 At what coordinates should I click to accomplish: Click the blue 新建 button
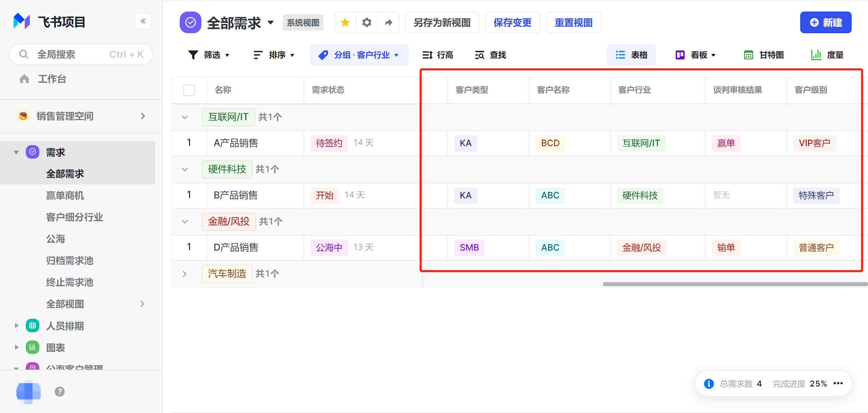click(826, 22)
